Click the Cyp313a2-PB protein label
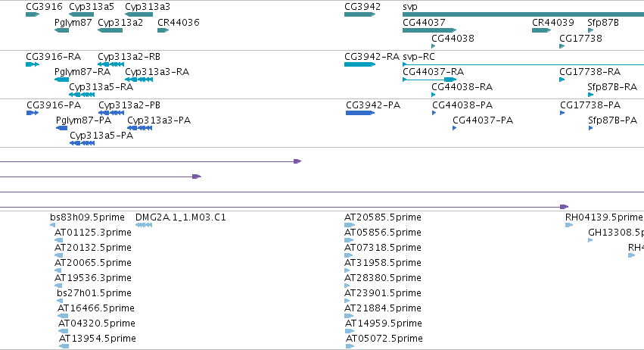This screenshot has width=644, height=350. 129,105
